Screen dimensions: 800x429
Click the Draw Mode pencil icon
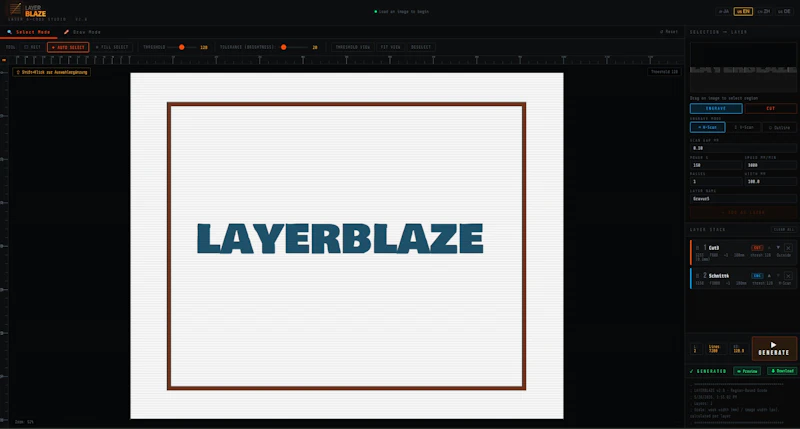66,32
